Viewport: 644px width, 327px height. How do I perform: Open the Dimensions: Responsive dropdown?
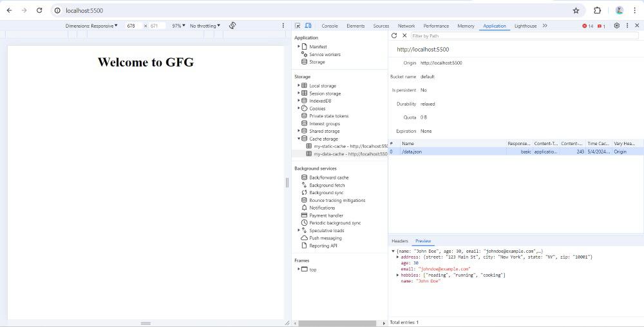click(91, 26)
